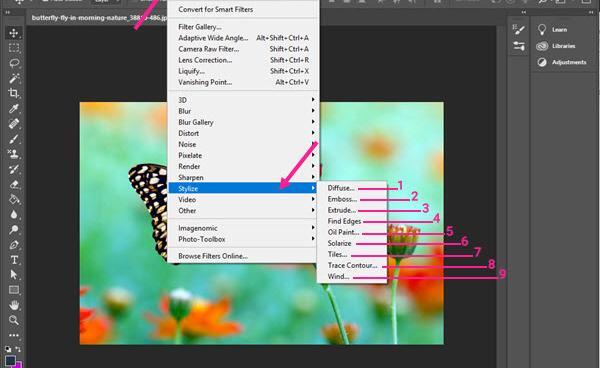Viewport: 600px width, 368px height.
Task: Open the Edit Toolbar three-dots icon
Action: 14,335
